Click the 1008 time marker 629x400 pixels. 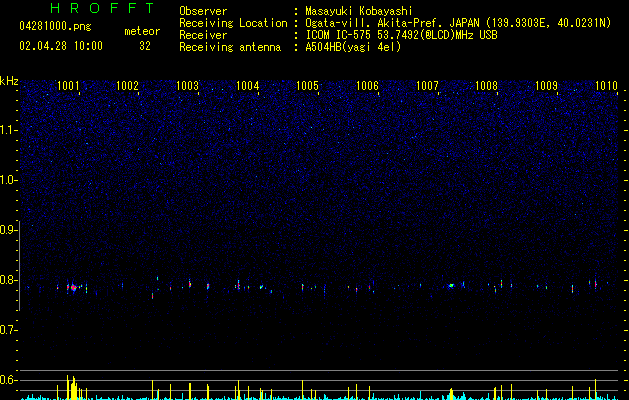[486, 85]
